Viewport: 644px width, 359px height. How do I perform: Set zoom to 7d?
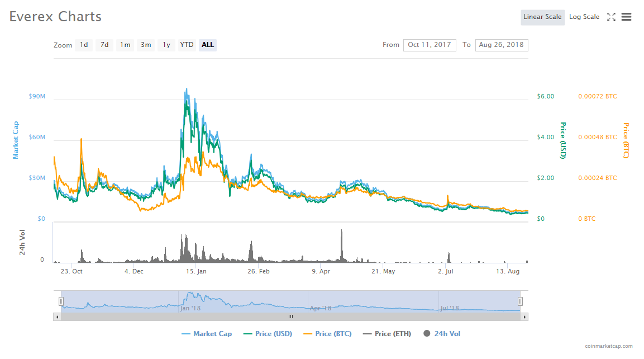coord(105,45)
